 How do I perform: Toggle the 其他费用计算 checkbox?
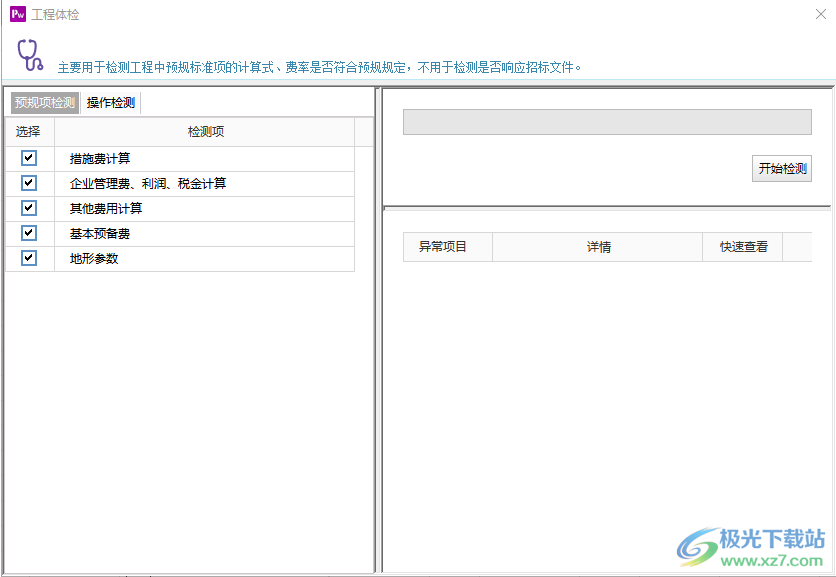[x=29, y=208]
